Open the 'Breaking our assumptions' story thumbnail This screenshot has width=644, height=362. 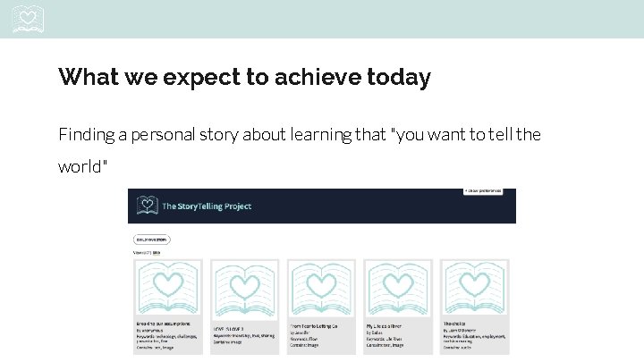click(167, 286)
